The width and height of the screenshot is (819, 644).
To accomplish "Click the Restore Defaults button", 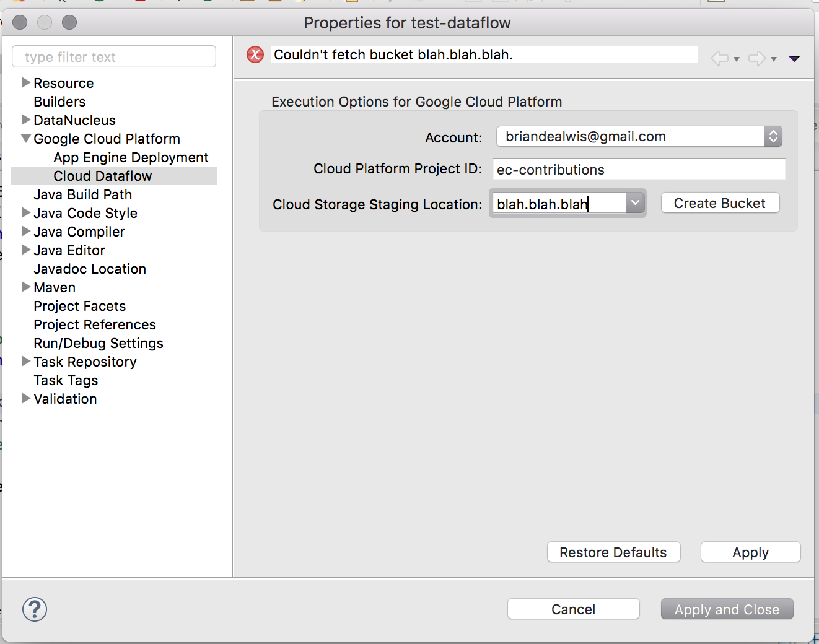I will click(x=613, y=552).
